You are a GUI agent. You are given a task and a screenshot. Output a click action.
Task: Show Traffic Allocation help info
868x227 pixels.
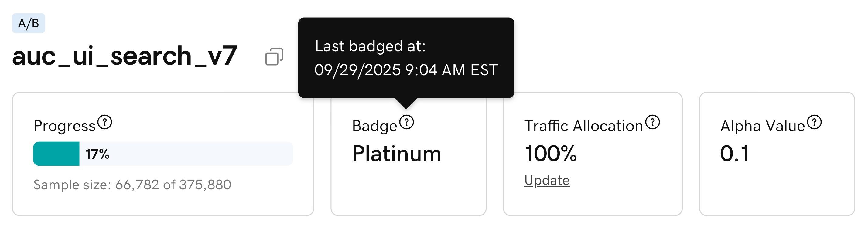pos(653,122)
